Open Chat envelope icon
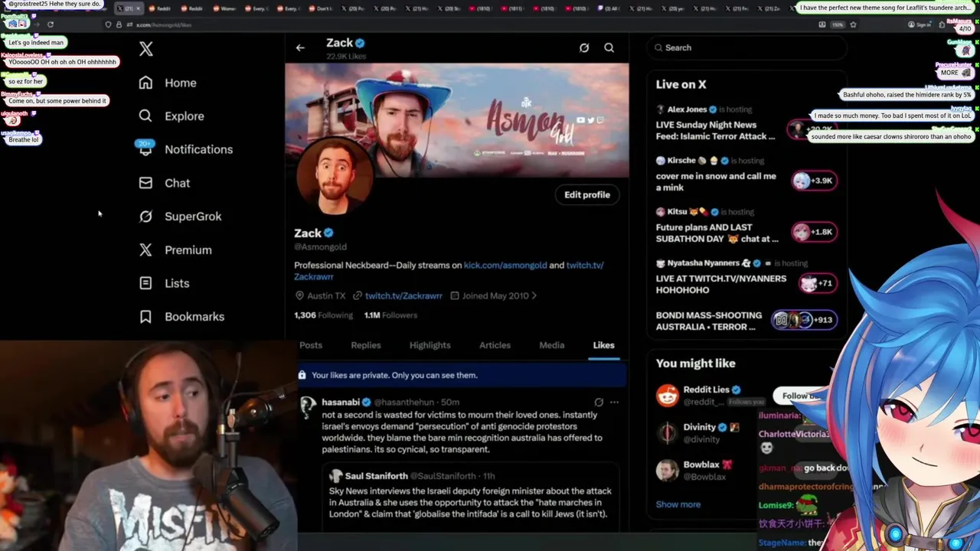 click(x=145, y=183)
